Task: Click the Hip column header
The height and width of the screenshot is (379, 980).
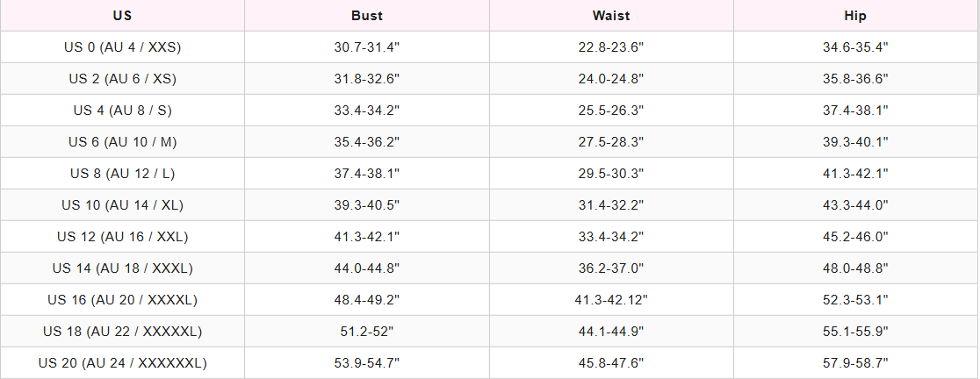Action: click(x=855, y=16)
